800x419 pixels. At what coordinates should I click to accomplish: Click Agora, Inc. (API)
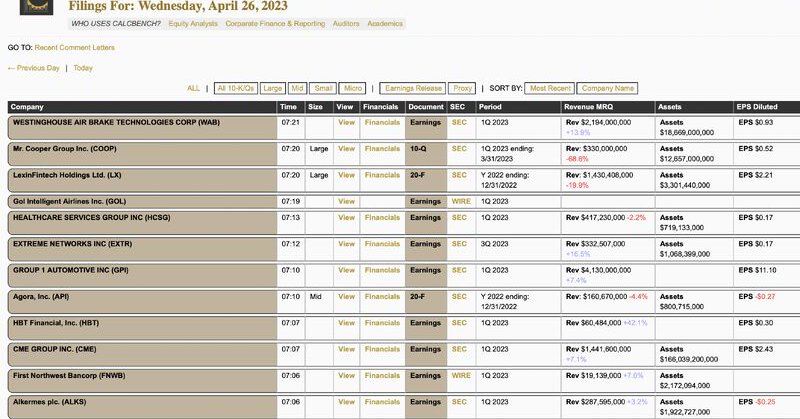[x=41, y=297]
